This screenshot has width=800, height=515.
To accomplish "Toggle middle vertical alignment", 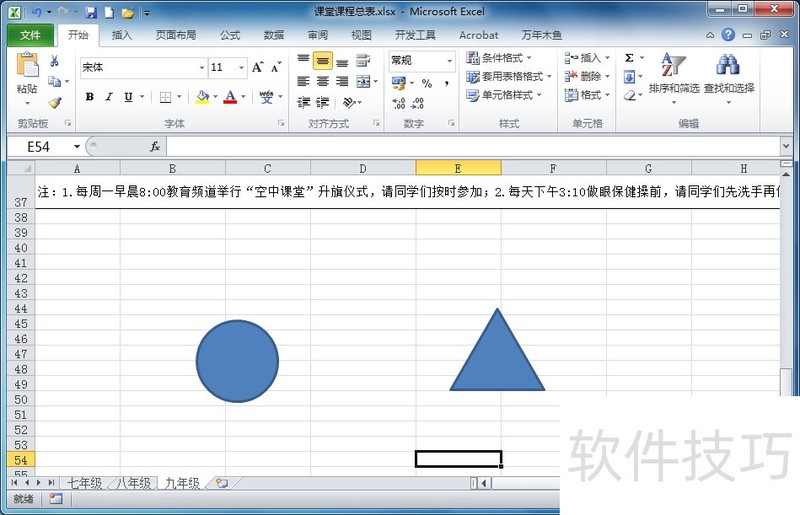I will 322,61.
